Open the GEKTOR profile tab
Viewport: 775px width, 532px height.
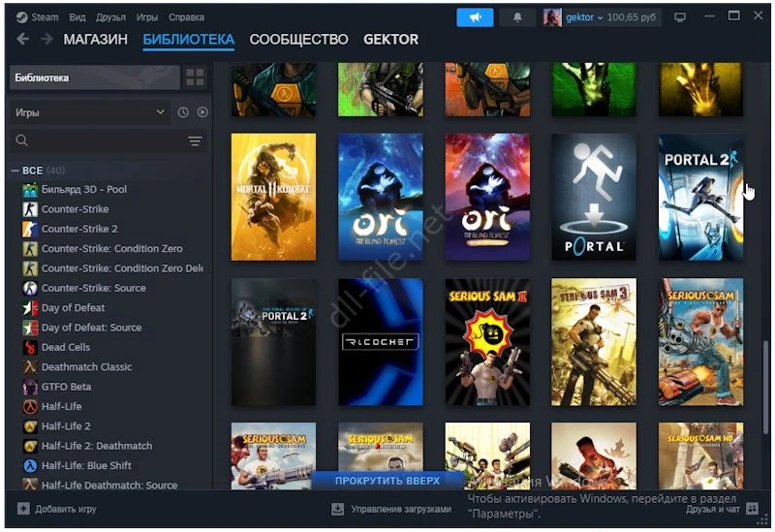click(391, 40)
